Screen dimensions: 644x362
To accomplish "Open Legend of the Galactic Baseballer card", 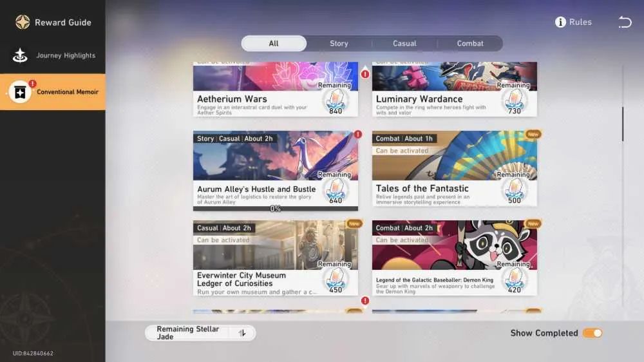I will point(454,258).
